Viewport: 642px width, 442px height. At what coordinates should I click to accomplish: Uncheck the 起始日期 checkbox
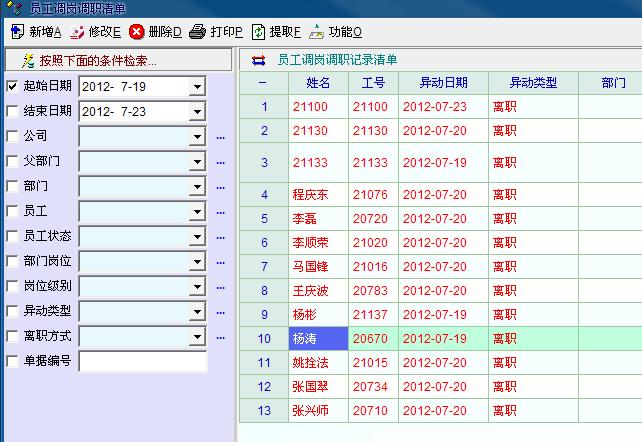[13, 86]
